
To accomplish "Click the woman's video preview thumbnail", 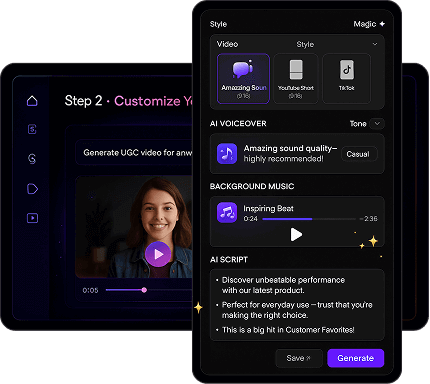I will click(134, 227).
